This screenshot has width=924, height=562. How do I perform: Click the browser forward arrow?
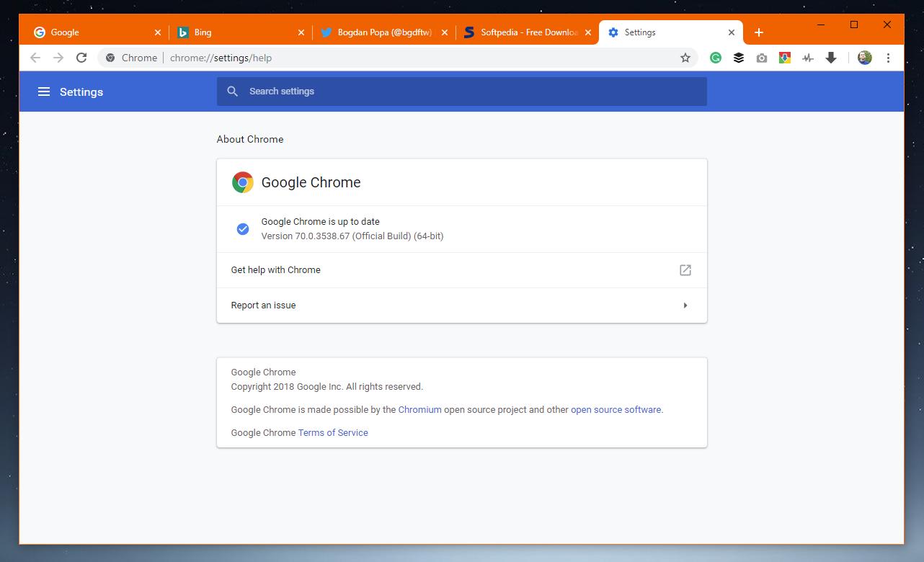(58, 58)
